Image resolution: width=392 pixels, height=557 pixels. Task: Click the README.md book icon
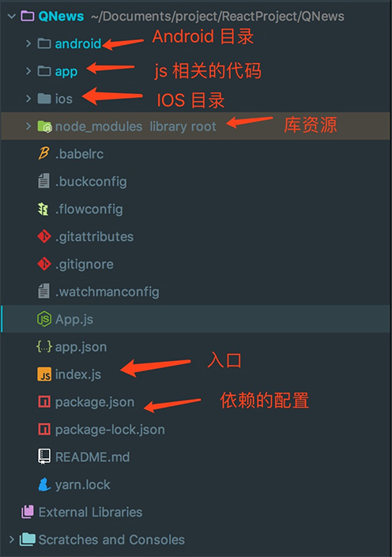tap(44, 457)
